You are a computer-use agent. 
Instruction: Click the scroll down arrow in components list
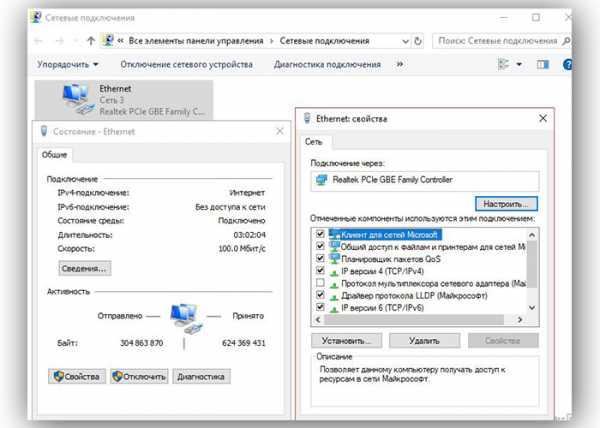click(x=532, y=308)
